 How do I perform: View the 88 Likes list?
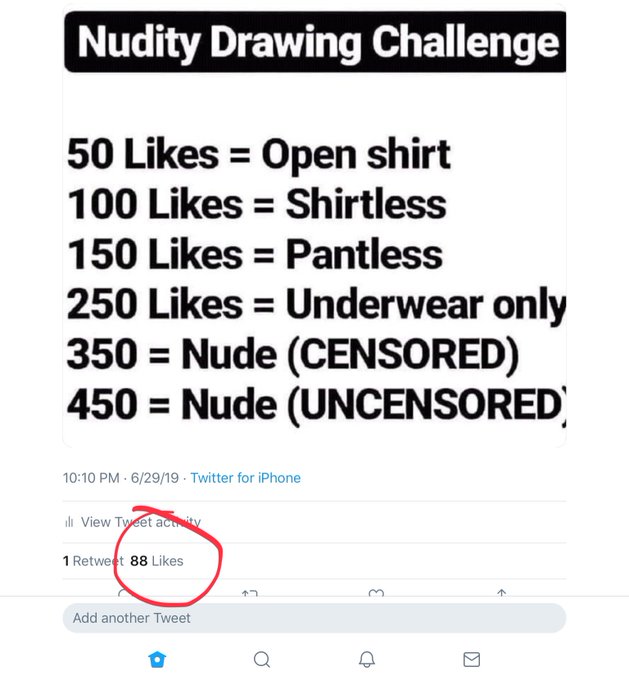[x=157, y=561]
